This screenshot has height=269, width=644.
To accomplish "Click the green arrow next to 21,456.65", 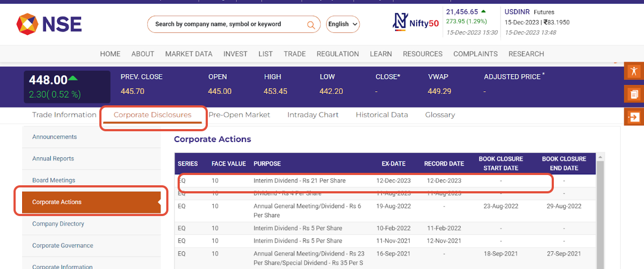I will (483, 11).
